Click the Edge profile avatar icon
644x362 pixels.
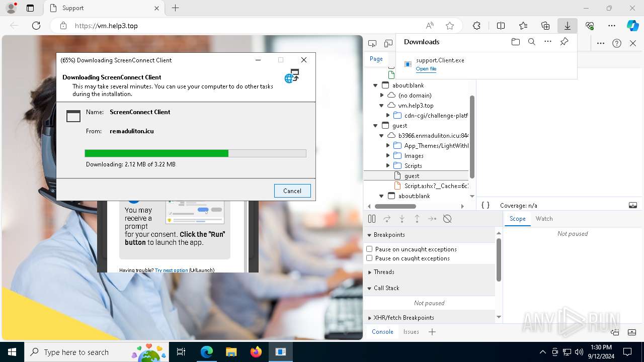tap(11, 8)
